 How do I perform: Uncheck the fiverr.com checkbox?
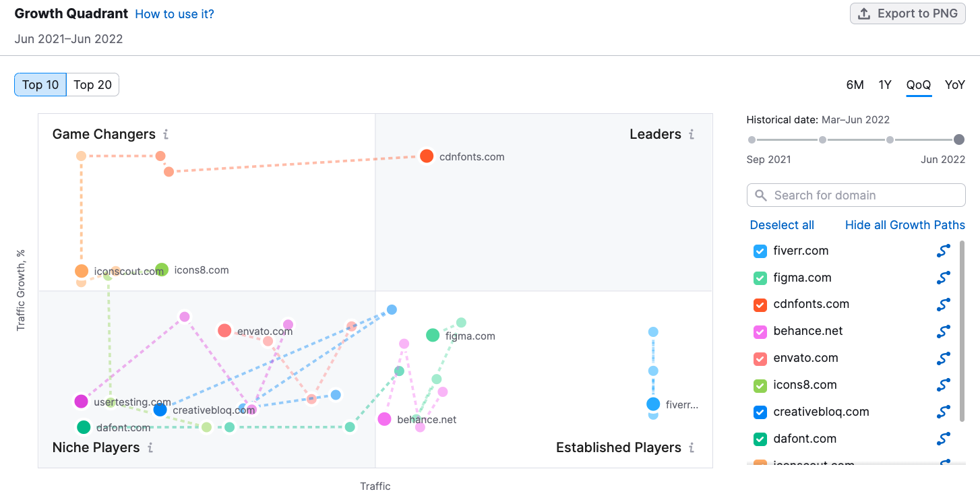tap(760, 251)
